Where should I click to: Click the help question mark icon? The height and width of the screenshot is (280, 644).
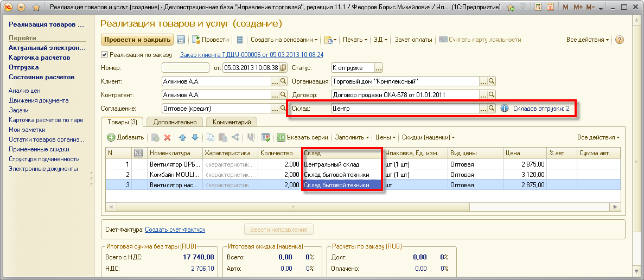(619, 40)
